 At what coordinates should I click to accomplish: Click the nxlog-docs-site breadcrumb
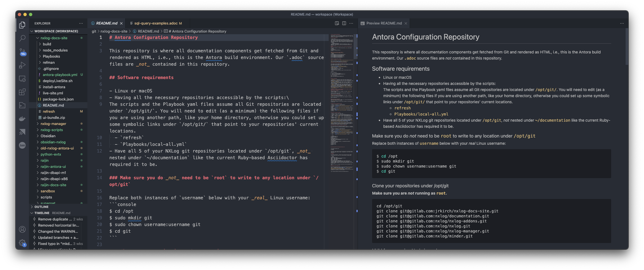[114, 31]
